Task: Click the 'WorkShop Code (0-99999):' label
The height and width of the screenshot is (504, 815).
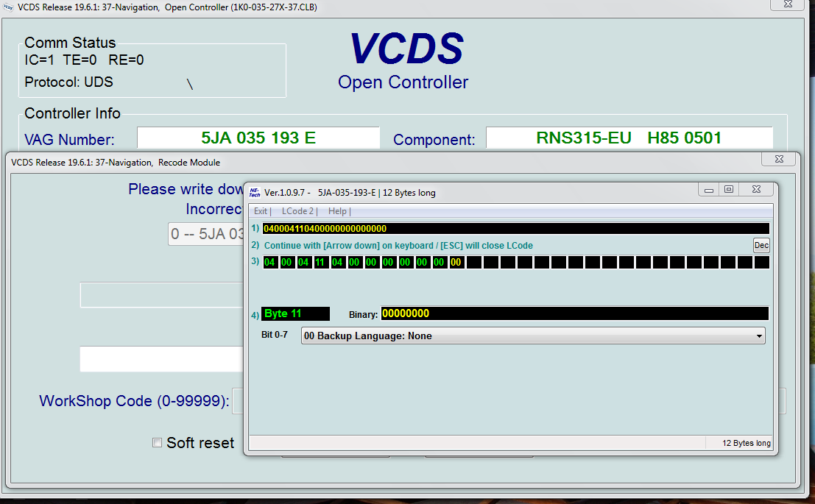Action: point(134,401)
